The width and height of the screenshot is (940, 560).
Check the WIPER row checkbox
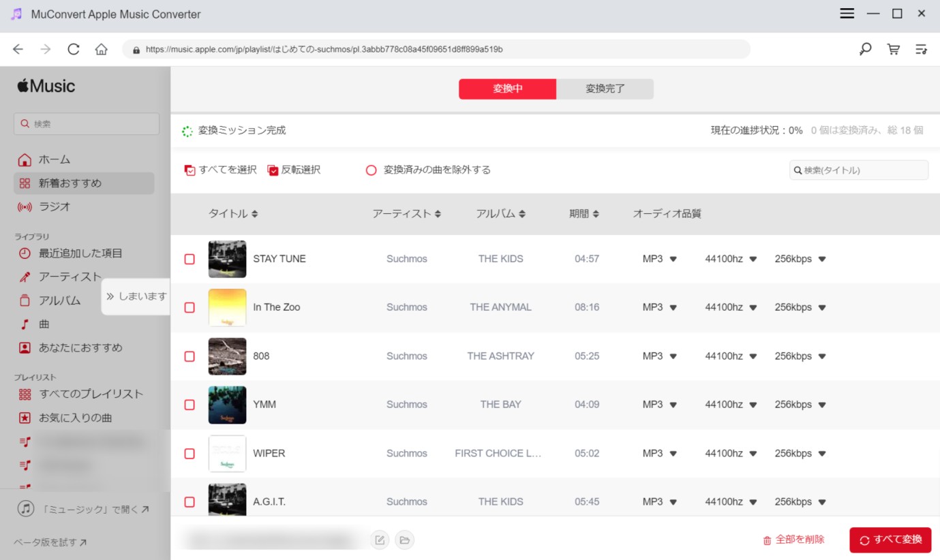click(189, 454)
